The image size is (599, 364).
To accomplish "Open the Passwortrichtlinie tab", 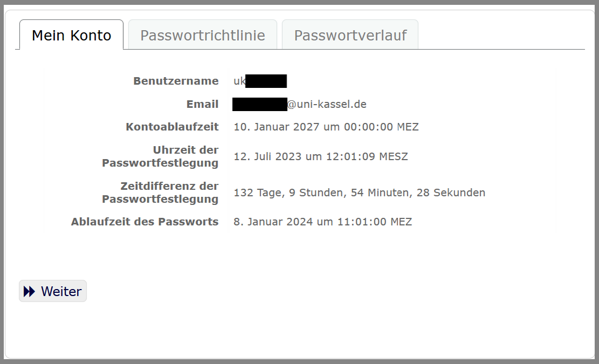I will click(202, 36).
